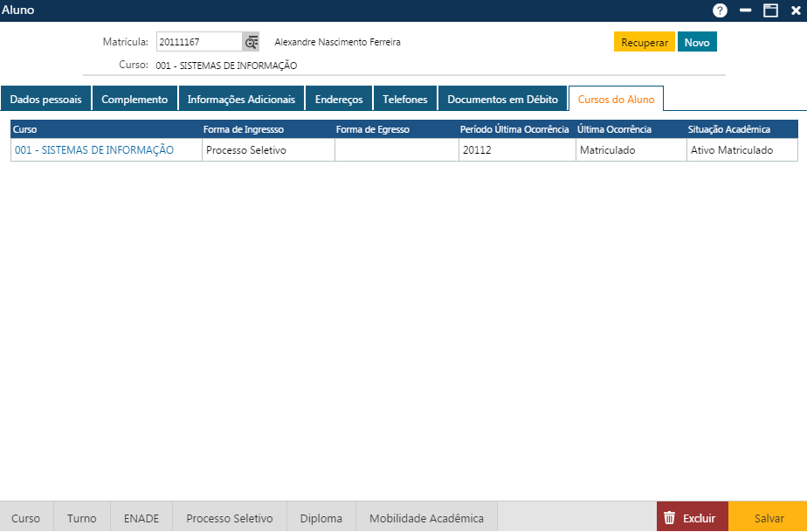Open the Documentos em Débito tab

502,99
